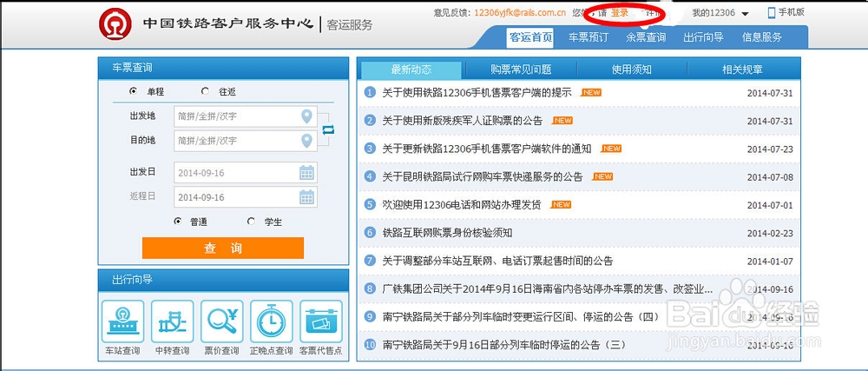Image resolution: width=868 pixels, height=371 pixels.
Task: Open the 票价查询 ticket price icon
Action: 222,321
